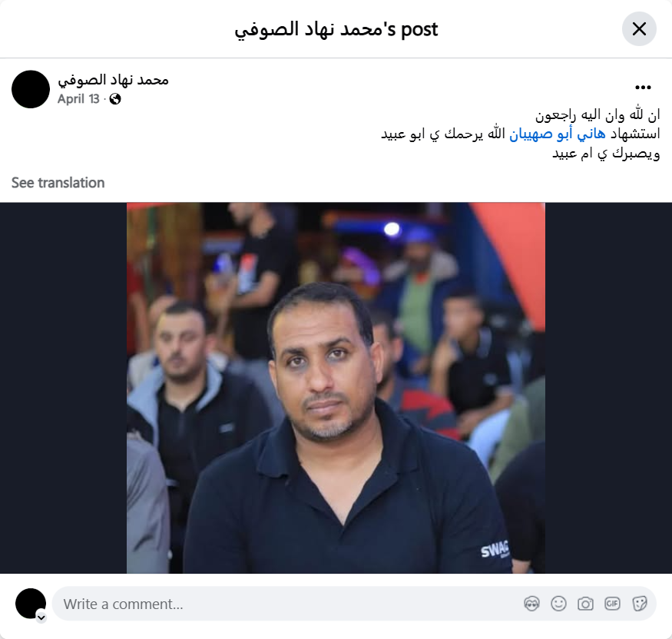Expand the comment-as profile switcher chevron
672x639 pixels.
click(x=41, y=617)
